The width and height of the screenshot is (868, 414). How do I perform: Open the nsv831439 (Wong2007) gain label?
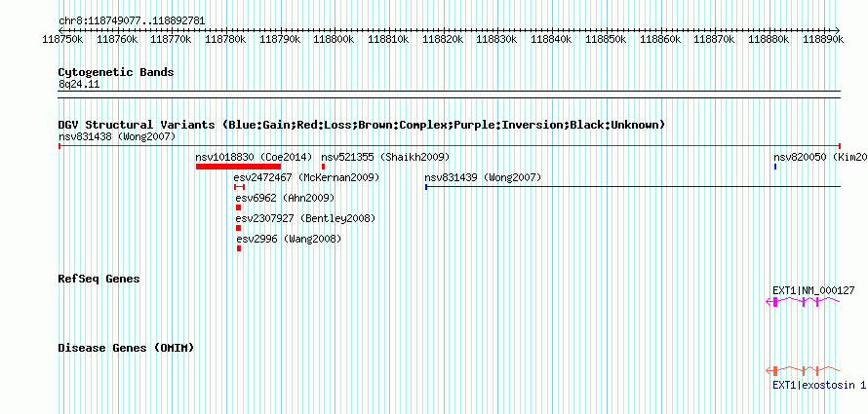pyautogui.click(x=483, y=177)
